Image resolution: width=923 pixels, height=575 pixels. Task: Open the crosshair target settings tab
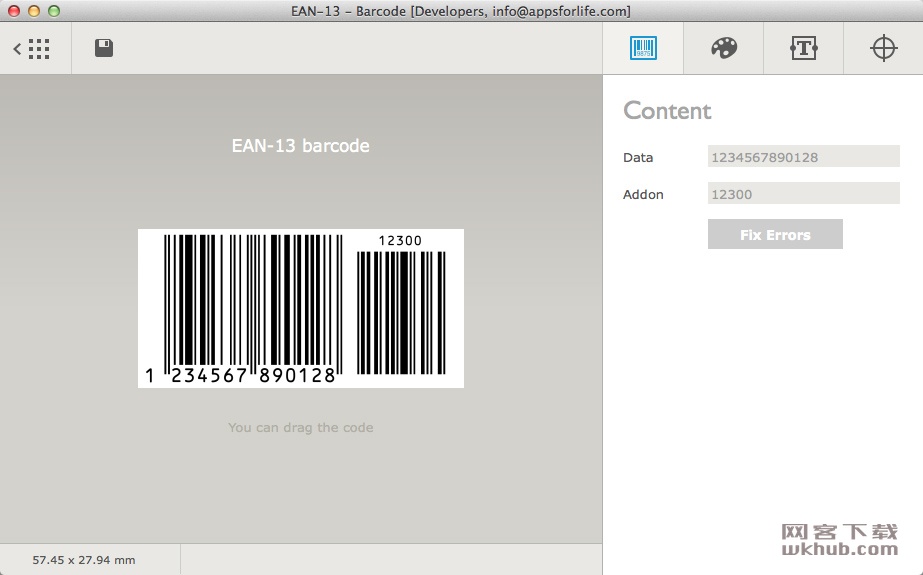tap(884, 48)
